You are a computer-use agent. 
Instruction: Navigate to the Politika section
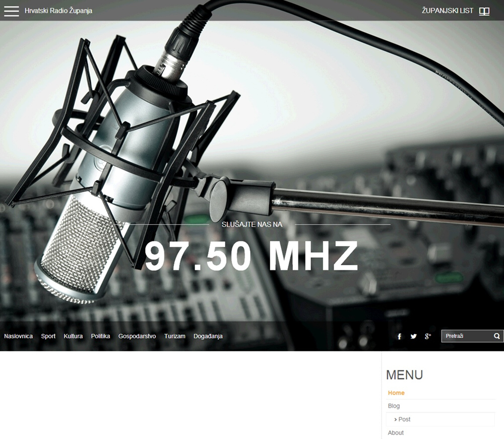pos(100,336)
